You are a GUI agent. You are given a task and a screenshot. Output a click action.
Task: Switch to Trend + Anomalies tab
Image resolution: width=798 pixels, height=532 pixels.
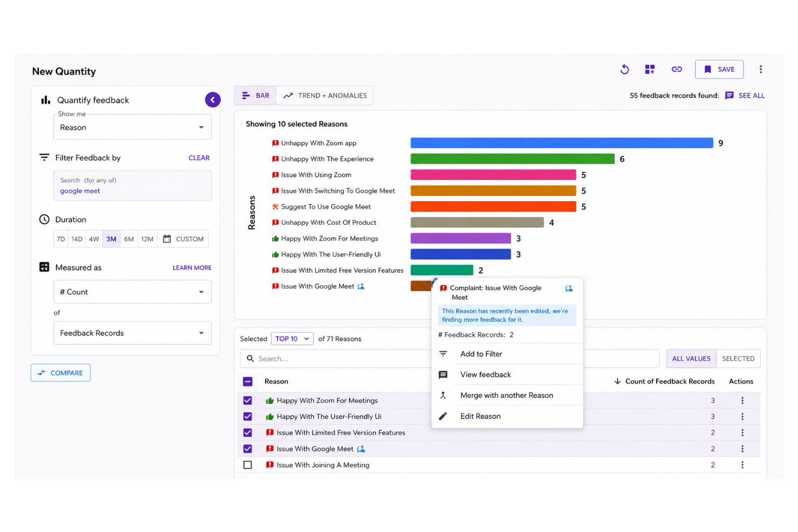click(325, 95)
